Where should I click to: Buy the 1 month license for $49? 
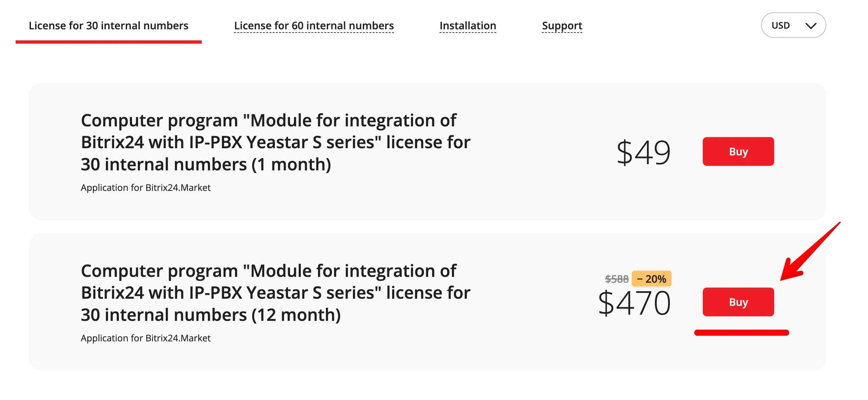point(738,152)
